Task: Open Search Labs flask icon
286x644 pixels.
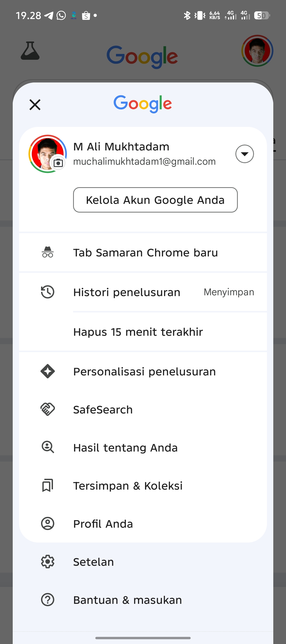Action: coord(30,50)
